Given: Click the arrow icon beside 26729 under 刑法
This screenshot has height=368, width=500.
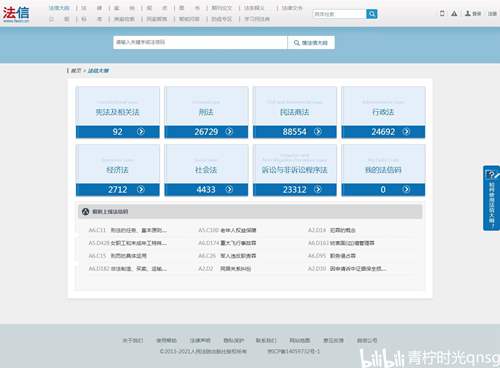Looking at the screenshot, I should pyautogui.click(x=229, y=132).
